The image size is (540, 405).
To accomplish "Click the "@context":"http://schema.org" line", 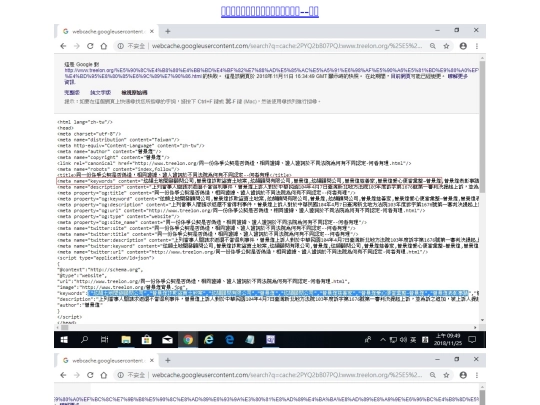I will pos(100,270).
